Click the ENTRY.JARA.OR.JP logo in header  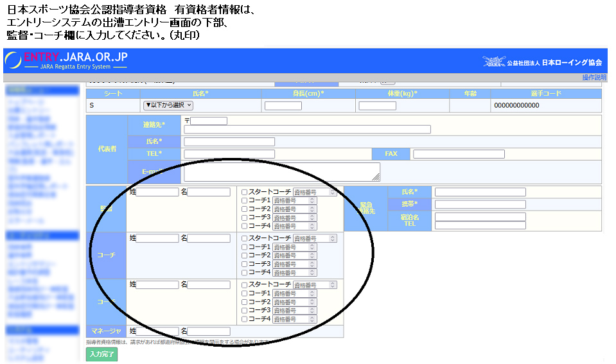pos(66,60)
